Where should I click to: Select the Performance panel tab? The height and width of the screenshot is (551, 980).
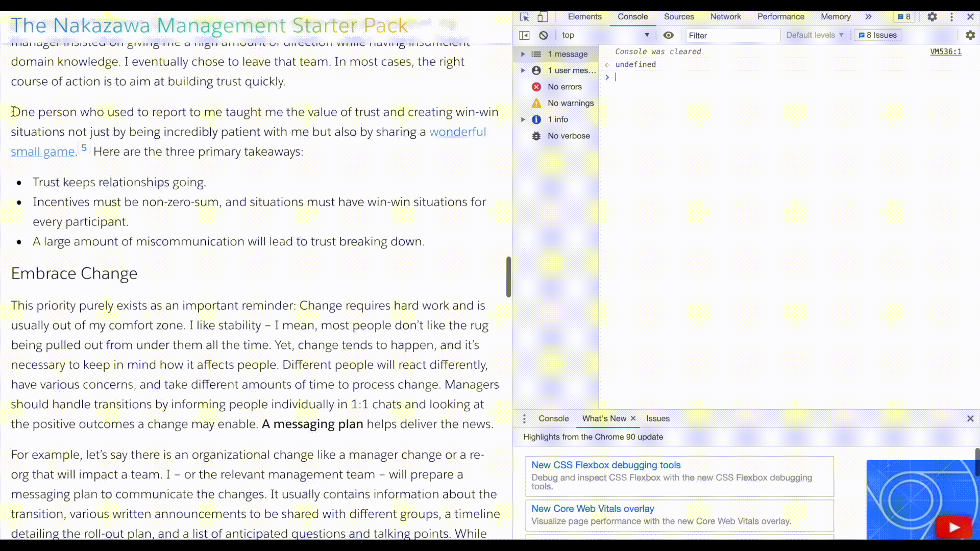click(x=781, y=16)
